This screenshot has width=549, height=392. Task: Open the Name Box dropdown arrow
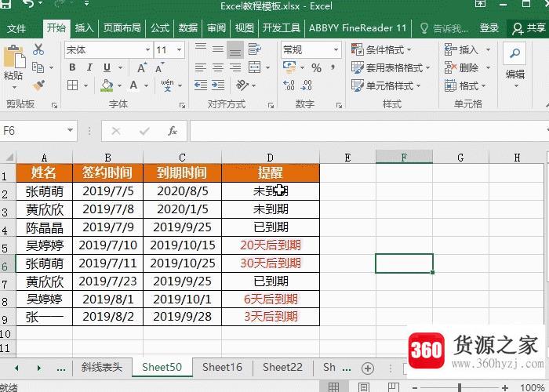[70, 131]
